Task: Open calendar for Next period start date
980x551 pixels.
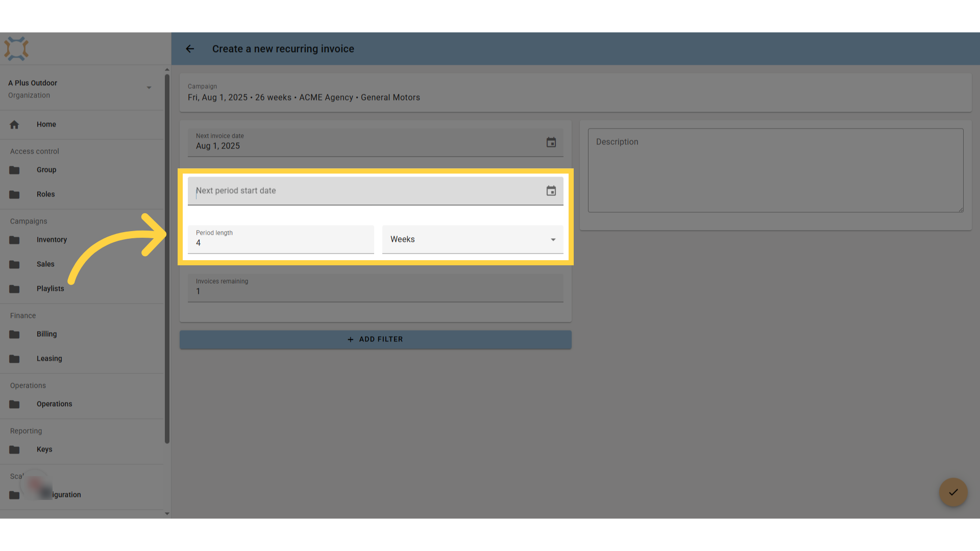Action: [x=551, y=191]
